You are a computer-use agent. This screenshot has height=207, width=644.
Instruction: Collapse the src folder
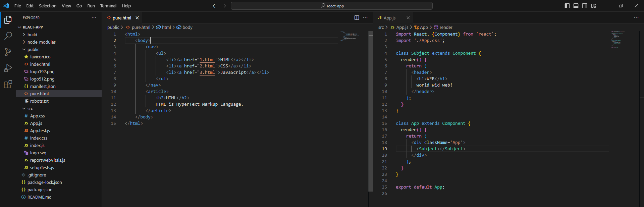30,108
